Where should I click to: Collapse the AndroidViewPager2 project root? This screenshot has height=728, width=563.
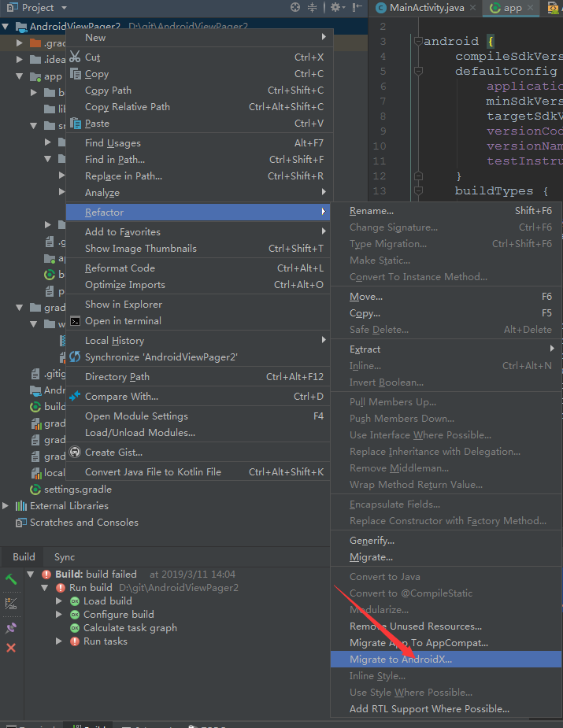pyautogui.click(x=6, y=27)
